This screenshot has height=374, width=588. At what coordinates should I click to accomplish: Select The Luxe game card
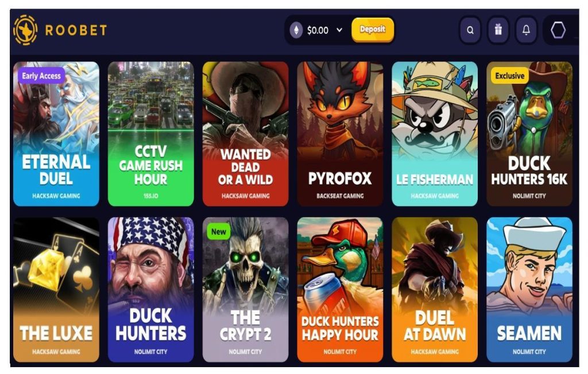tap(56, 290)
